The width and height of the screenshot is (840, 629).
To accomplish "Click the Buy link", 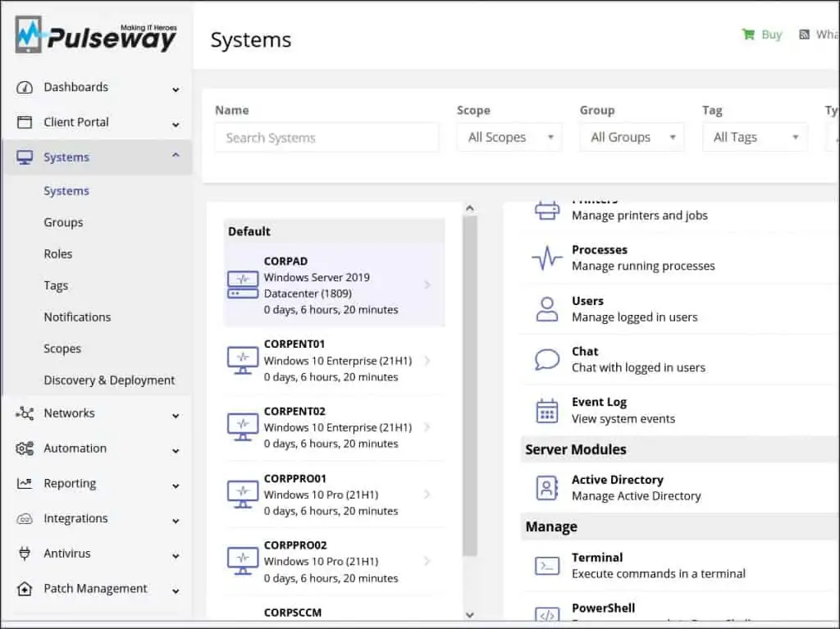I will (771, 34).
